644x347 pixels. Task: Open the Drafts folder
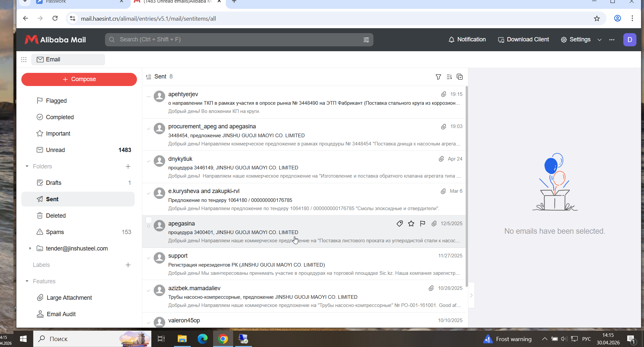78,183
